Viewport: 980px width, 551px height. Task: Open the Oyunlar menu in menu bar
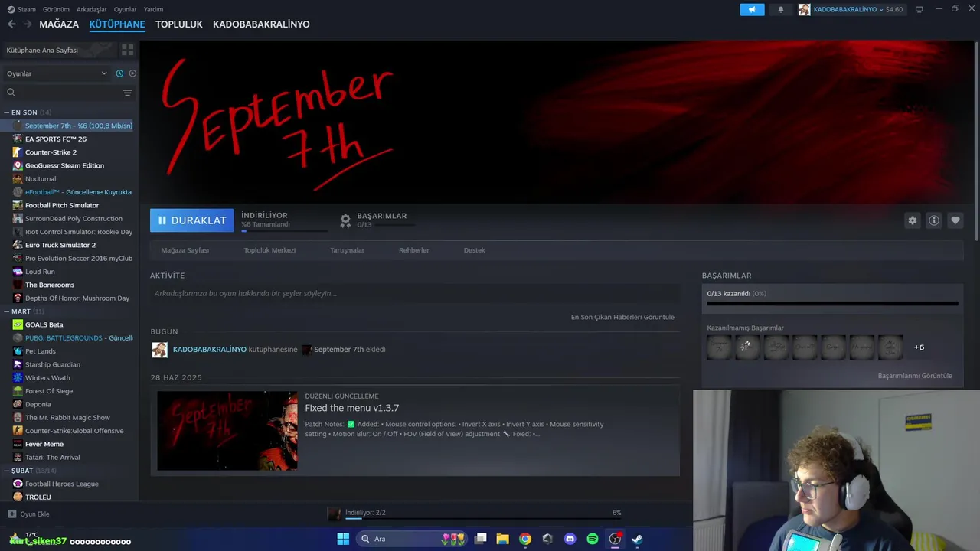125,9
